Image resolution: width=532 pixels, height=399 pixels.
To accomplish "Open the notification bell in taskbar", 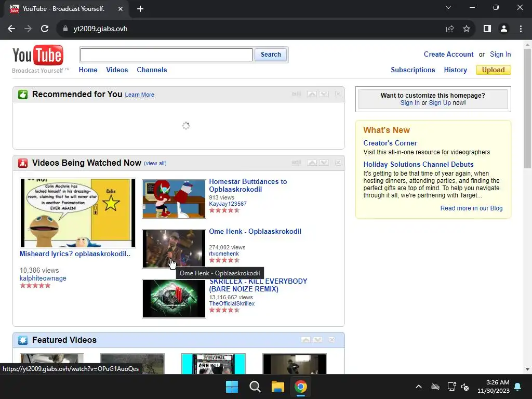I will click(518, 387).
